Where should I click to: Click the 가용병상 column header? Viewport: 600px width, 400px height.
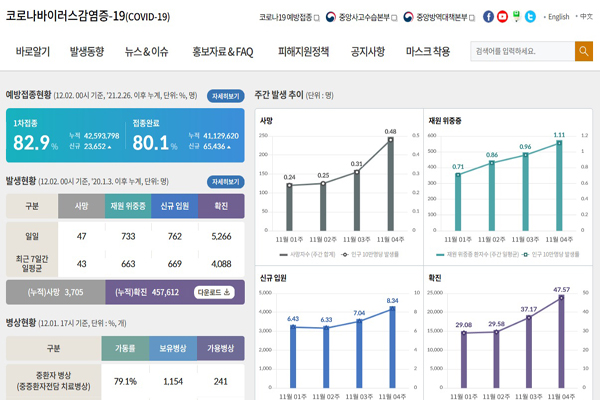pos(221,348)
